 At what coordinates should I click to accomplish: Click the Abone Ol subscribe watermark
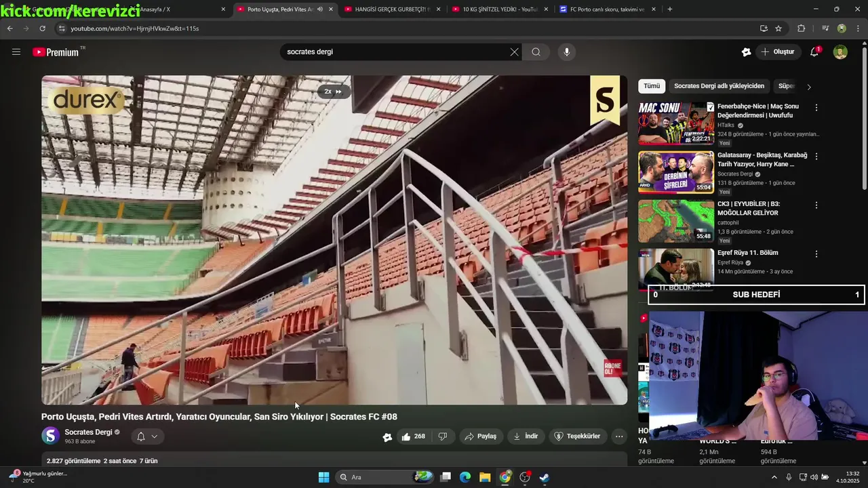tap(612, 368)
